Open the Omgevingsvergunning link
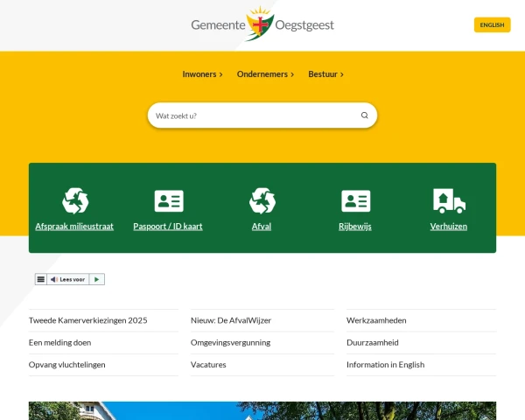This screenshot has width=525, height=420. tap(230, 343)
